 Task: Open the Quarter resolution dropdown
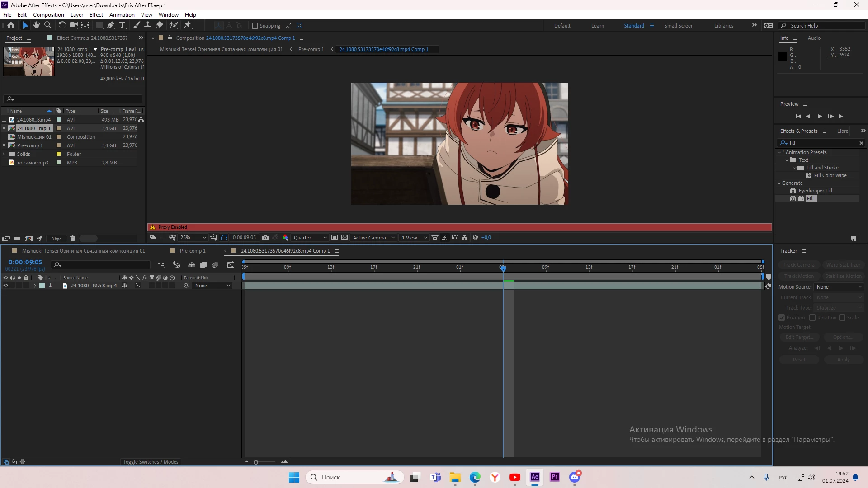coord(310,238)
